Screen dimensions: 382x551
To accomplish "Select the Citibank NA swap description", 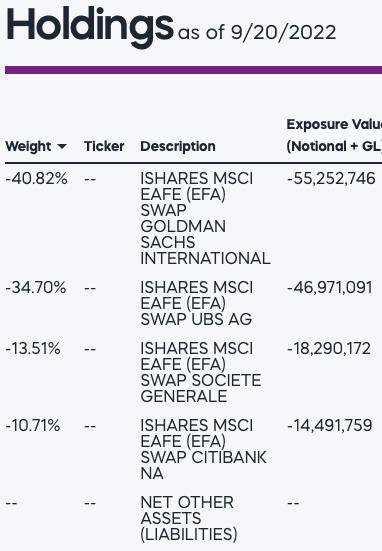I will [203, 449].
